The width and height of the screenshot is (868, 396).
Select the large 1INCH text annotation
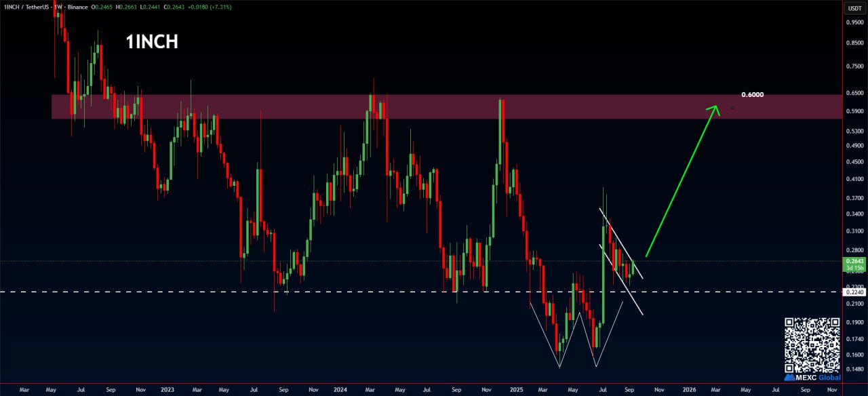coord(152,42)
